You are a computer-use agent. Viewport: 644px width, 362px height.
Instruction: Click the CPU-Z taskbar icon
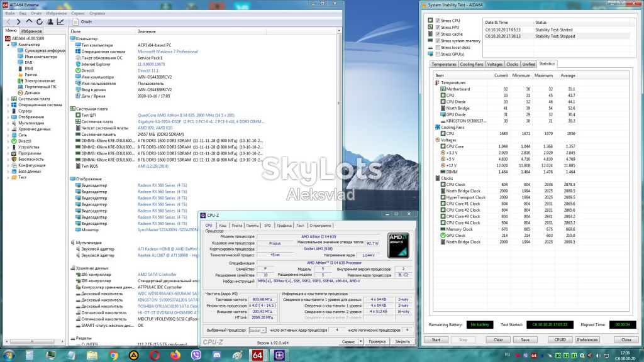point(279,355)
